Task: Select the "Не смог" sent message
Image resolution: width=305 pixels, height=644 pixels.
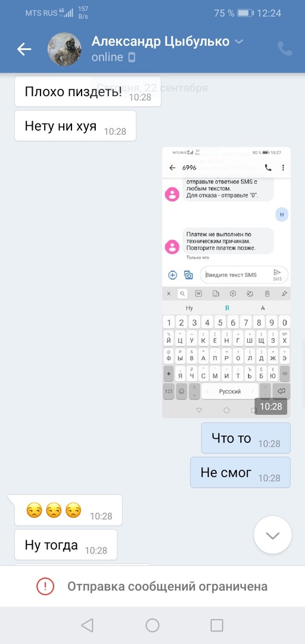Action: (x=240, y=472)
